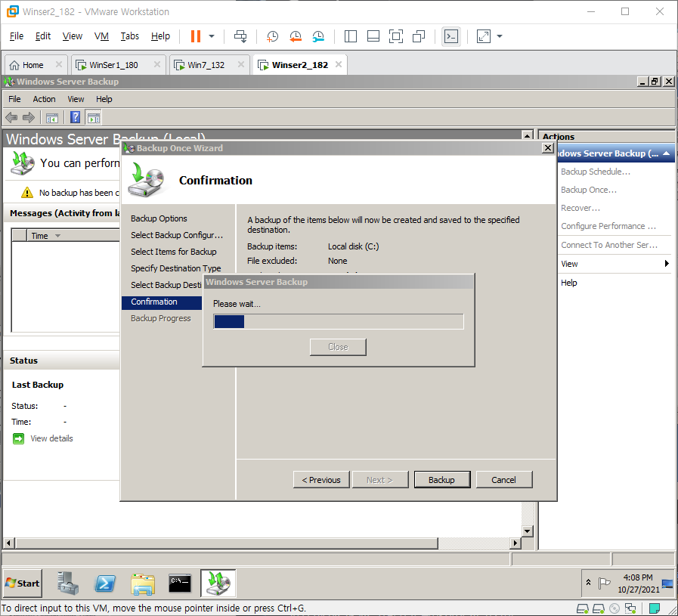Click the stretch guest display icon
Screen dimensions: 678x616
(x=484, y=36)
